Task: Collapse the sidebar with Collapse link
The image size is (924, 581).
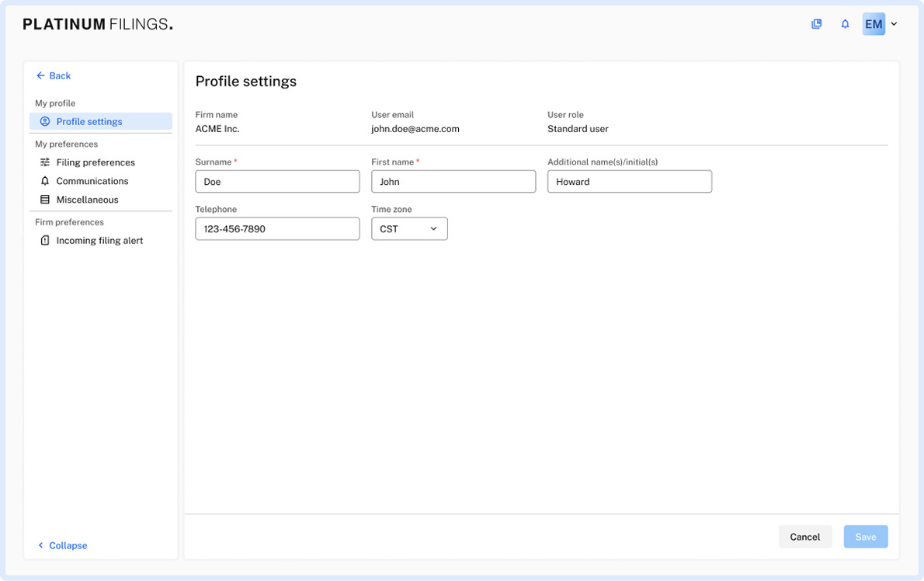Action: [62, 545]
